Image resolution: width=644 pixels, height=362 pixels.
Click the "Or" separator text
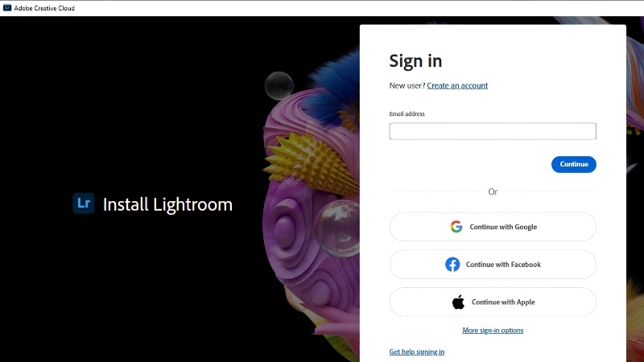(x=493, y=191)
